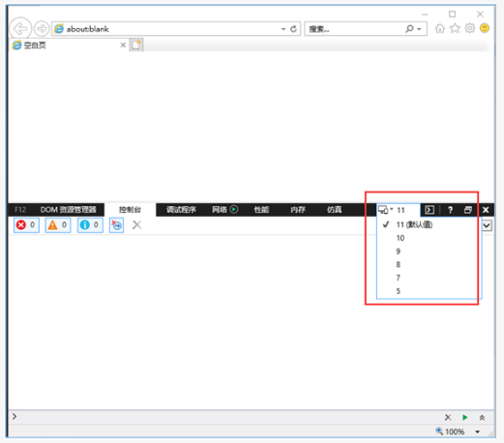Open the 调试程序 tab

[x=181, y=210]
